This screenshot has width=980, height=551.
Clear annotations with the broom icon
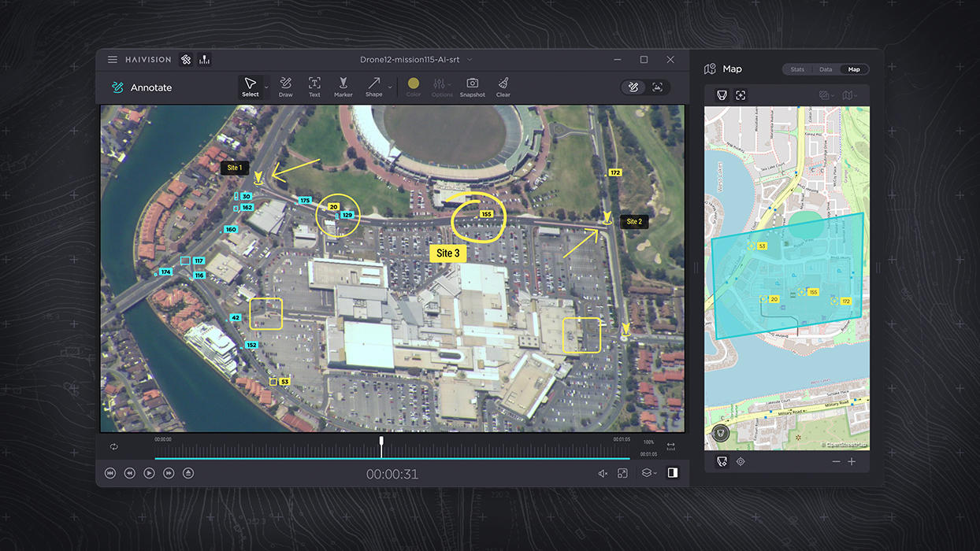click(503, 87)
